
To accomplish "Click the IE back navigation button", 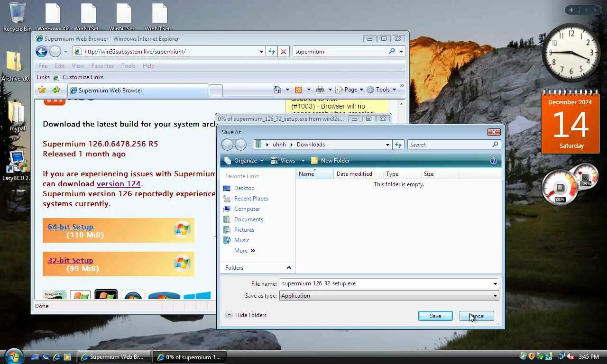I will [x=42, y=52].
